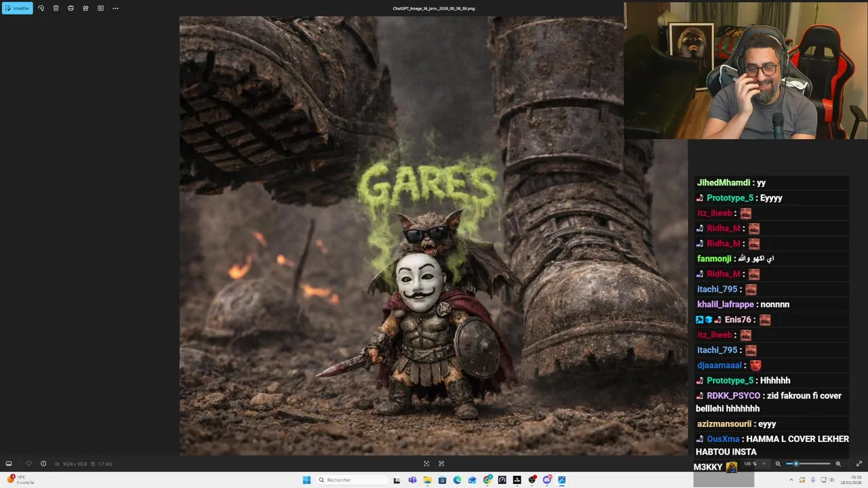Open the share icon in Photos toolbar
This screenshot has width=868, height=488.
[x=85, y=8]
